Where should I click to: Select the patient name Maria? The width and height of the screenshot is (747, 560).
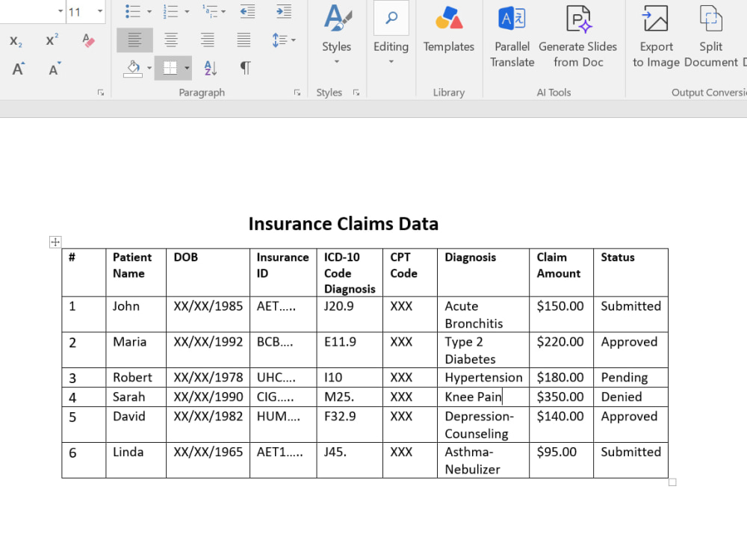(129, 342)
